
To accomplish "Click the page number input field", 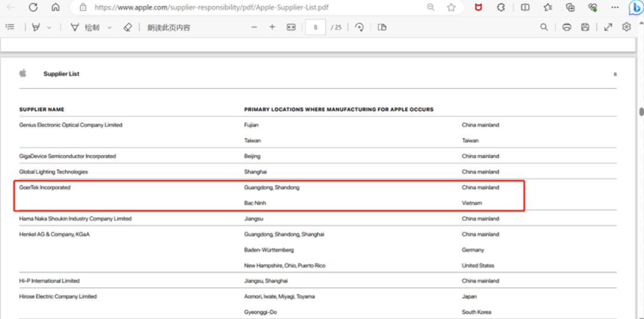I will point(315,27).
